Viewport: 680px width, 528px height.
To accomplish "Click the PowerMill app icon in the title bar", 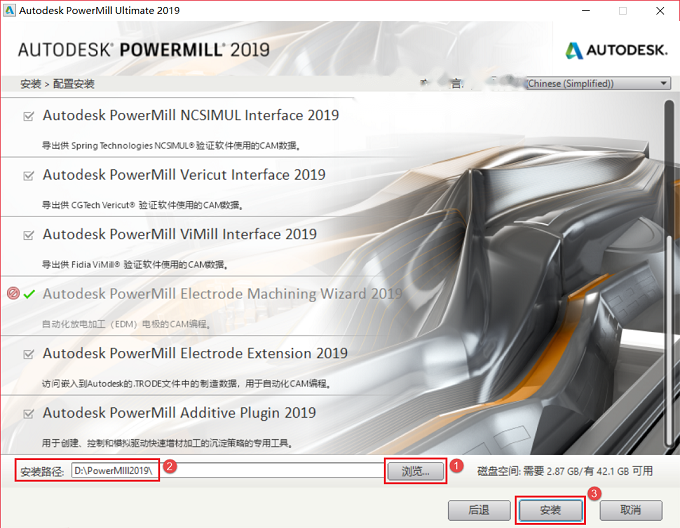I will click(x=9, y=10).
